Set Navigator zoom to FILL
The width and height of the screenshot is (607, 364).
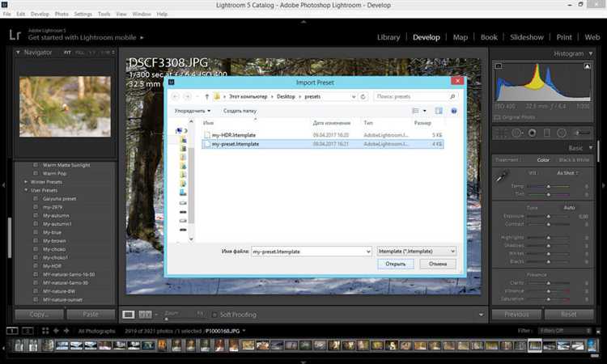79,53
